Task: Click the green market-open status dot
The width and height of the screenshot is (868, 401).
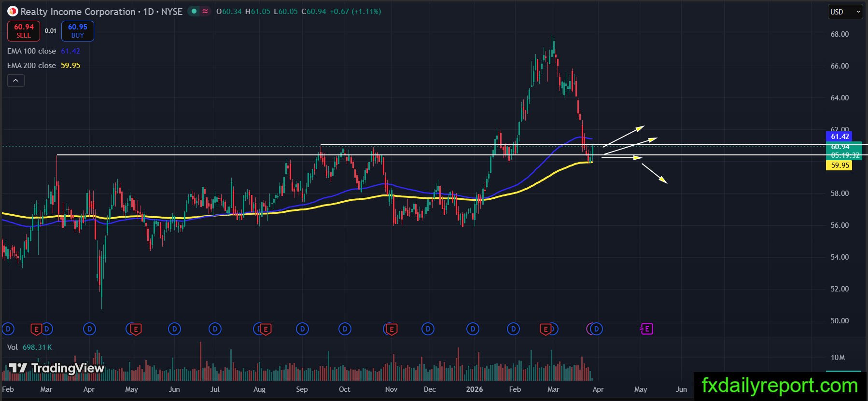Action: (194, 11)
